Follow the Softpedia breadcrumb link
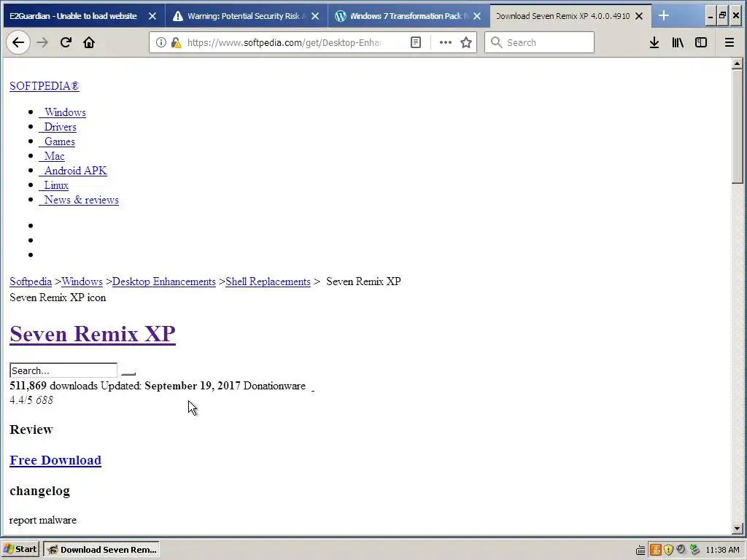747x560 pixels. click(x=31, y=281)
